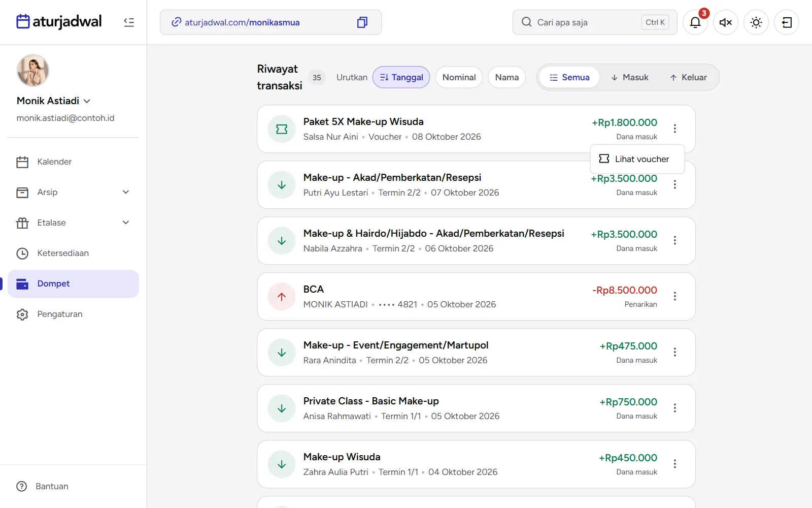Filter to Masuk transactions
Image resolution: width=812 pixels, height=508 pixels.
coord(629,77)
